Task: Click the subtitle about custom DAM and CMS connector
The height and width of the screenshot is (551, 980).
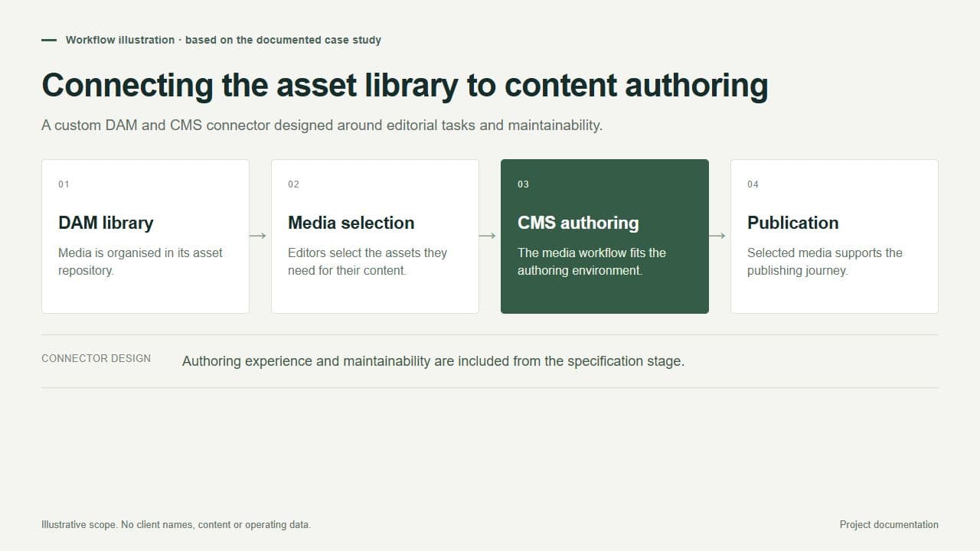Action: coord(322,125)
